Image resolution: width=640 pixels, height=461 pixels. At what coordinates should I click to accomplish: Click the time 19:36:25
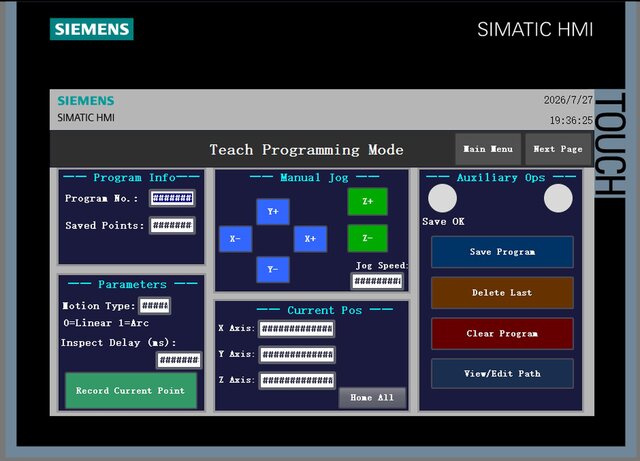coord(571,120)
